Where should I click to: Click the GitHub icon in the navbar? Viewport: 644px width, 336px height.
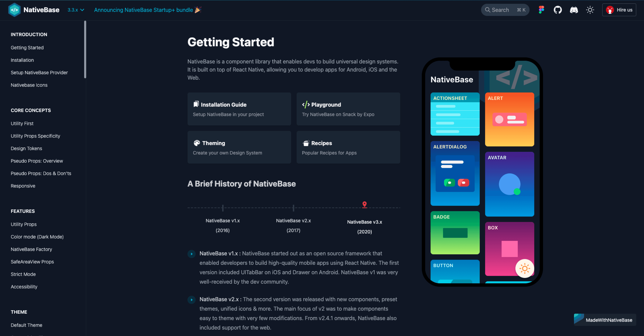coord(557,9)
